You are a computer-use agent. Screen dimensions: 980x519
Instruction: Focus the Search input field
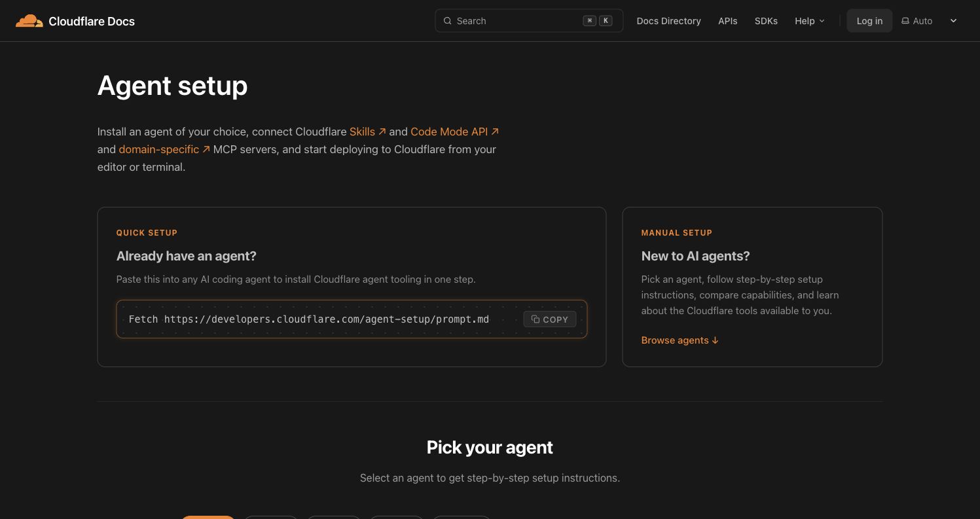tap(529, 21)
